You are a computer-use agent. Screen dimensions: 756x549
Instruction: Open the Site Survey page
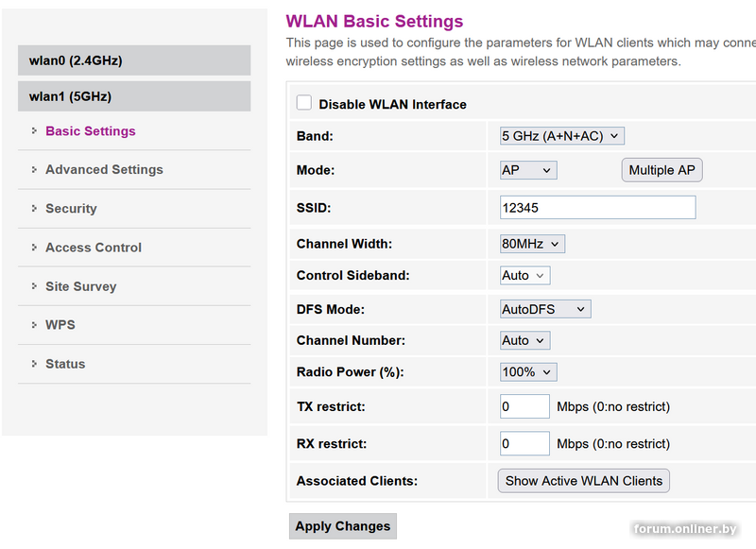point(80,286)
